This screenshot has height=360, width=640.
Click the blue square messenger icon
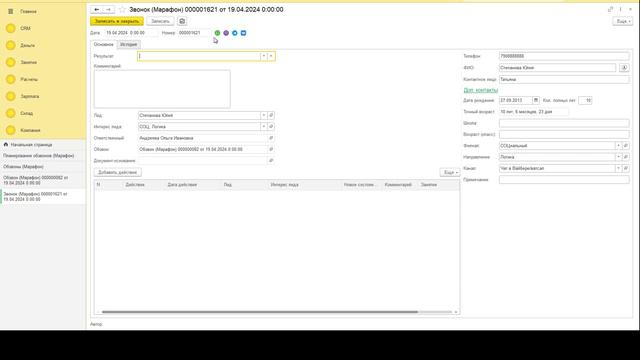click(243, 33)
